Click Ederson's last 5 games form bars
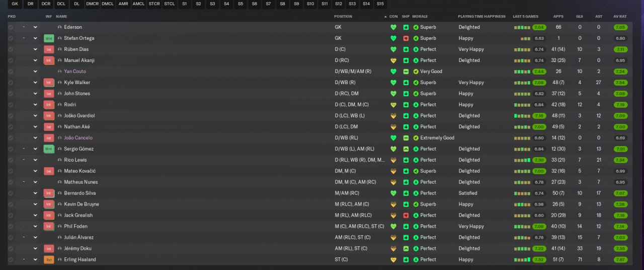The image size is (644, 270). [522, 27]
